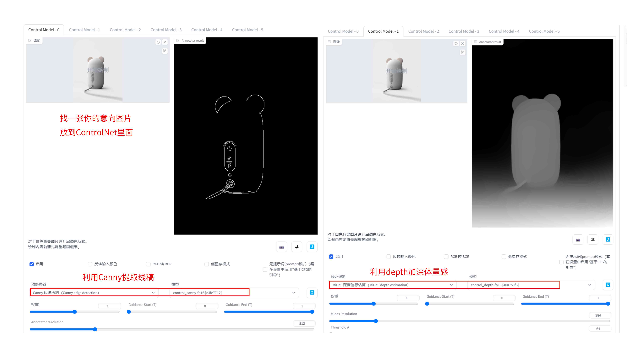Adjust Midas Resolution slider
Image resolution: width=644 pixels, height=362 pixels.
pyautogui.click(x=470, y=321)
